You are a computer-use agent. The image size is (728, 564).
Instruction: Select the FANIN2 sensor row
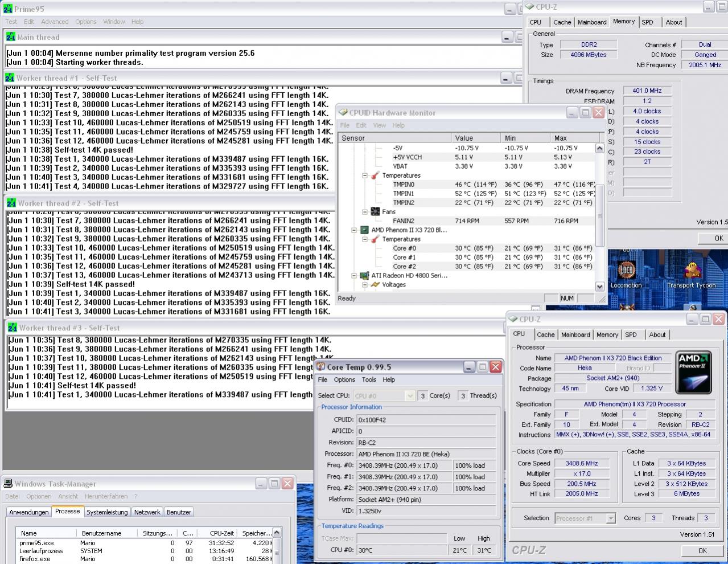pyautogui.click(x=467, y=220)
